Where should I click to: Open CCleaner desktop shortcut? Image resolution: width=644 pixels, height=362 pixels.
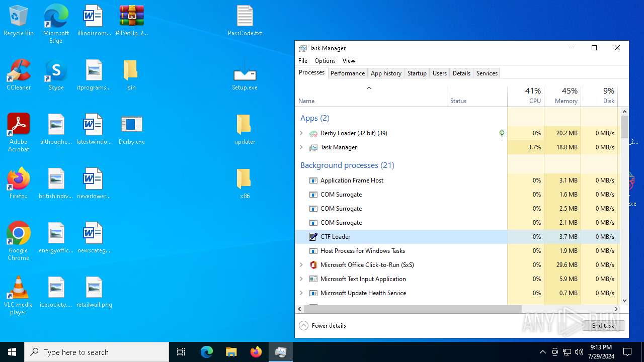(19, 75)
